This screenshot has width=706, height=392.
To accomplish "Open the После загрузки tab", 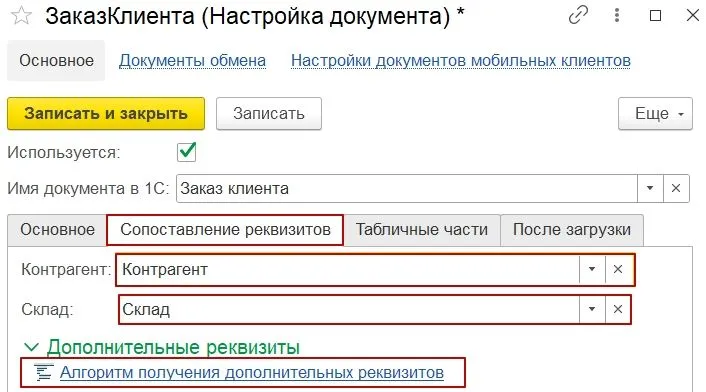I will pos(572,230).
